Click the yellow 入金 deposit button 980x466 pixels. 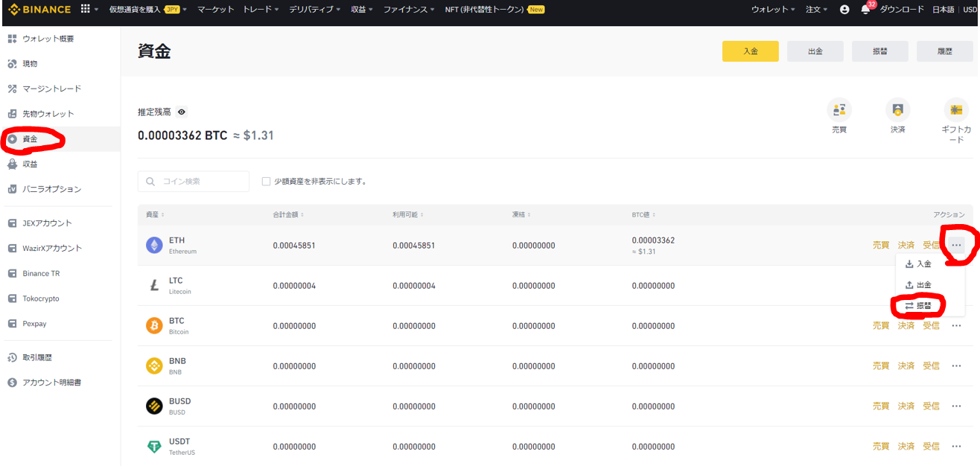[x=750, y=51]
